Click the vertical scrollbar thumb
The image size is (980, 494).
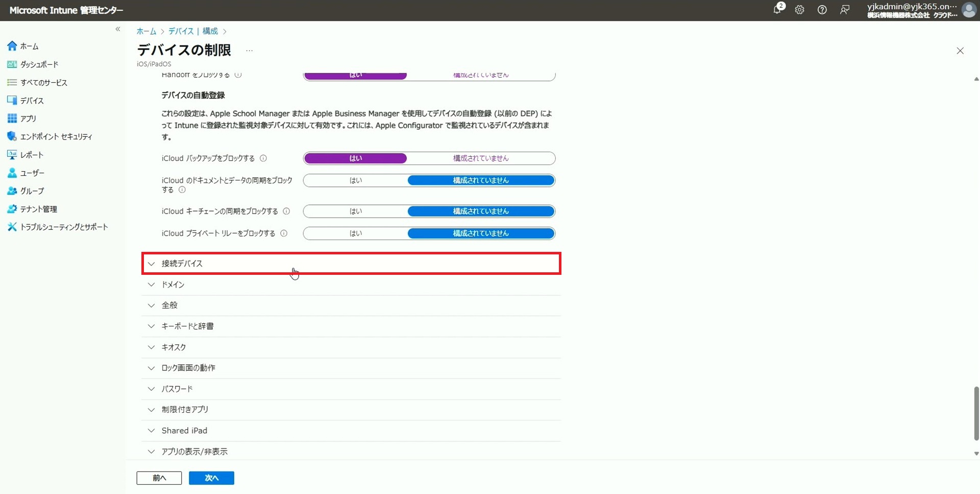pos(976,413)
